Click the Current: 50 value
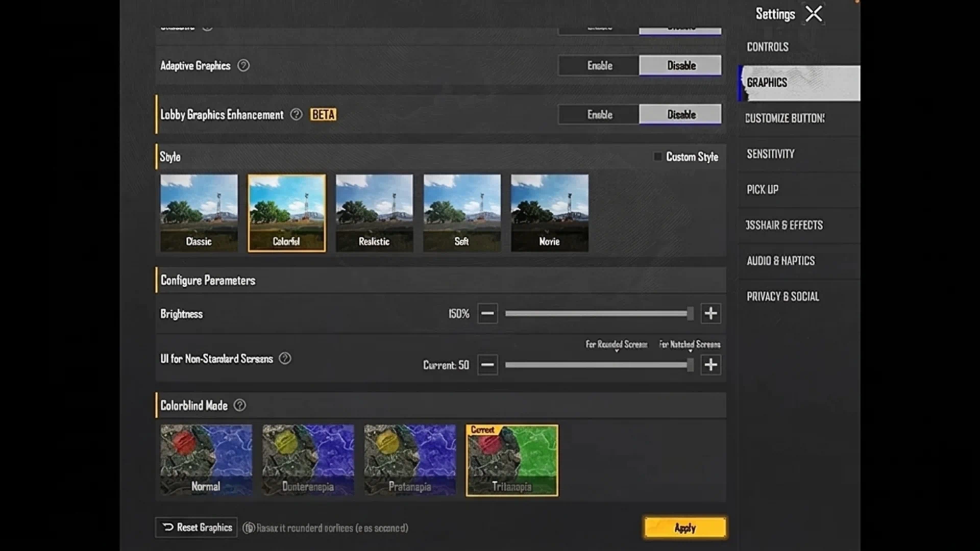980x551 pixels. coord(446,365)
